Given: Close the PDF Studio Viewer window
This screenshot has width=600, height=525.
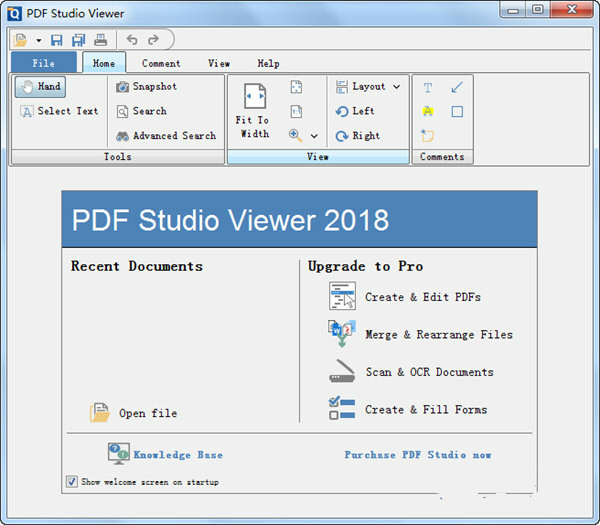Looking at the screenshot, I should point(572,10).
